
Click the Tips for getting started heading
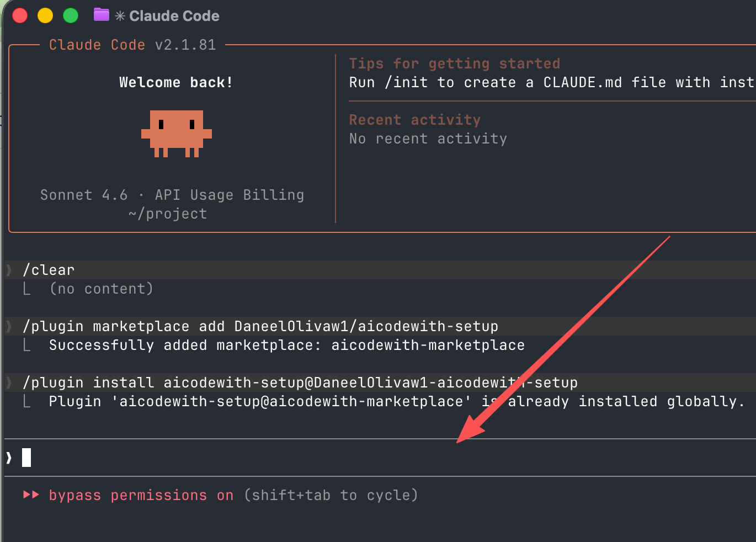[454, 63]
